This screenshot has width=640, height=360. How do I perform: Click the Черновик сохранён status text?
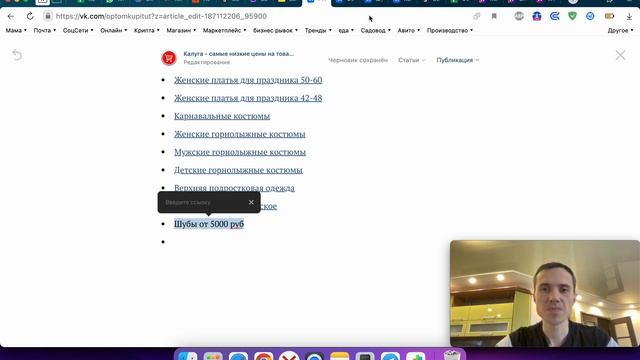pyautogui.click(x=358, y=60)
